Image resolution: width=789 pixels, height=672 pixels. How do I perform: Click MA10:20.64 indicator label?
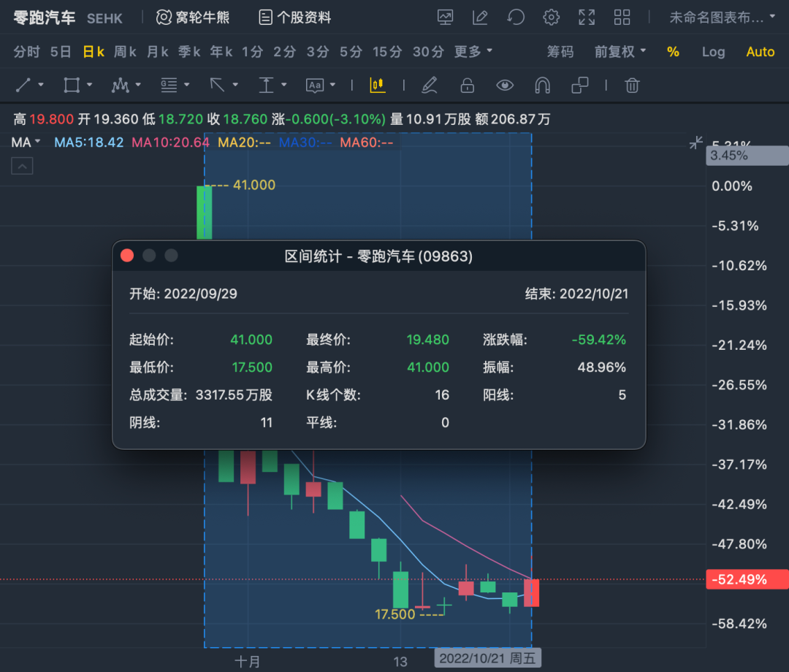tap(170, 142)
